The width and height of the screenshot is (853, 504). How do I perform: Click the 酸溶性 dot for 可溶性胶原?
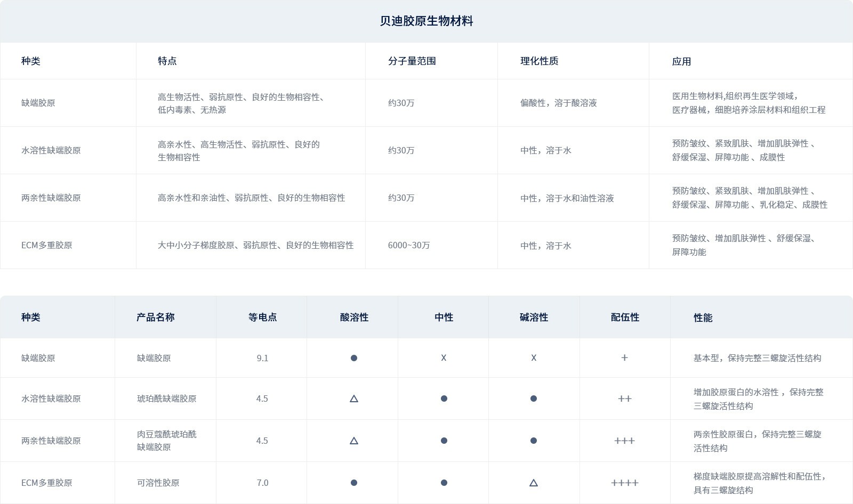click(353, 483)
